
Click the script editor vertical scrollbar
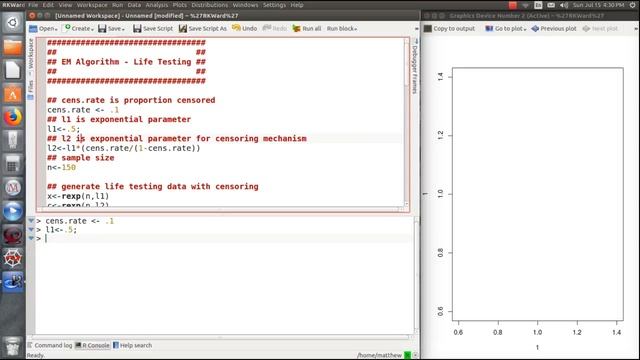coord(407,122)
